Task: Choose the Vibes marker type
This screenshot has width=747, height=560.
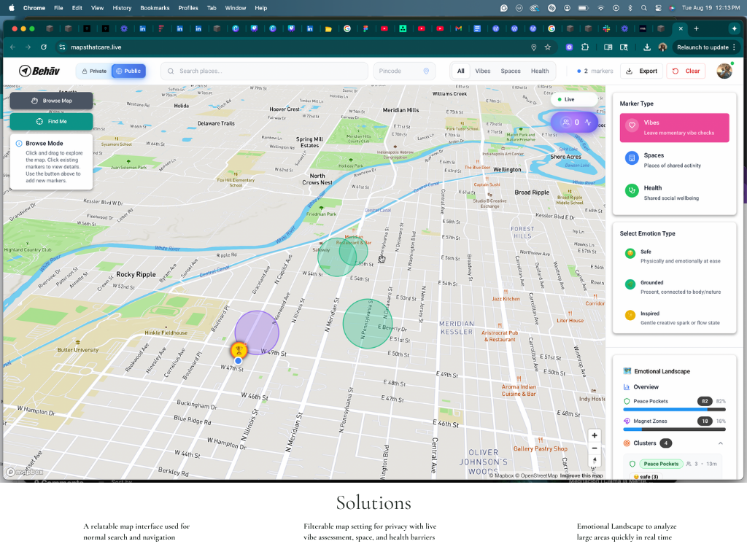Action: tap(674, 128)
